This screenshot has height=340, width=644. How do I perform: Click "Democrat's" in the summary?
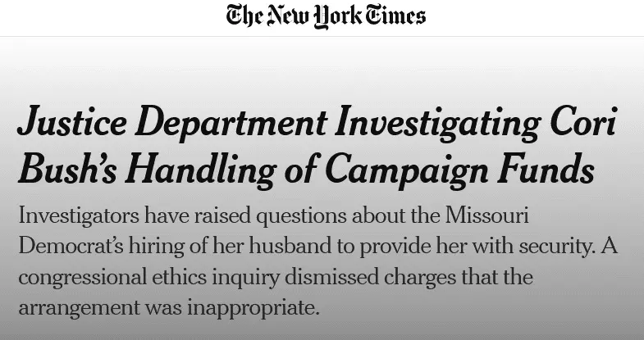[x=71, y=247]
